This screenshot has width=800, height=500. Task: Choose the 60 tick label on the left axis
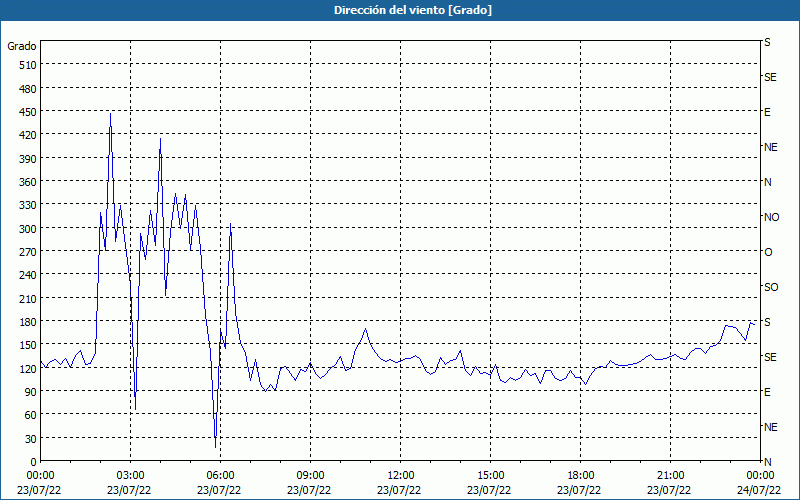click(31, 415)
